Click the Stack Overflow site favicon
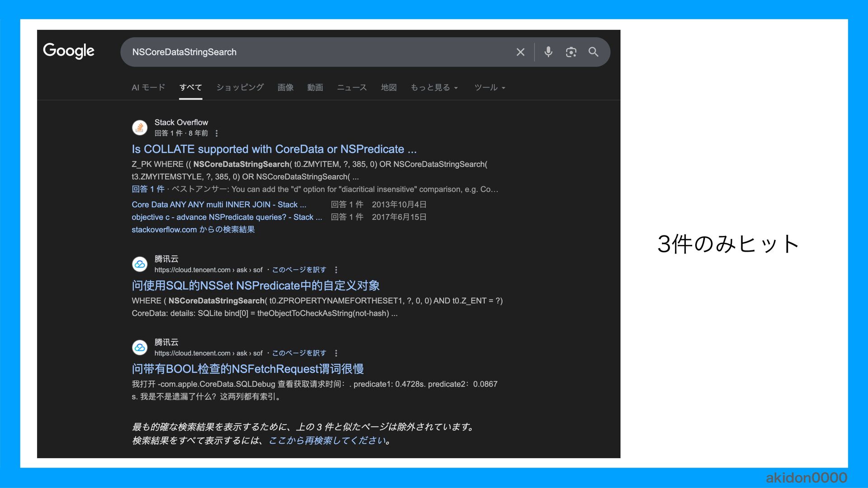 pyautogui.click(x=140, y=128)
